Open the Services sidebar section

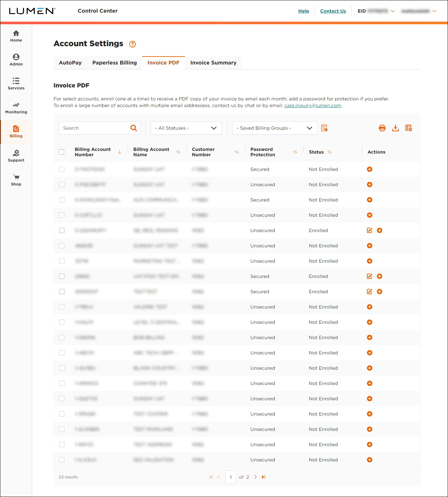point(16,84)
